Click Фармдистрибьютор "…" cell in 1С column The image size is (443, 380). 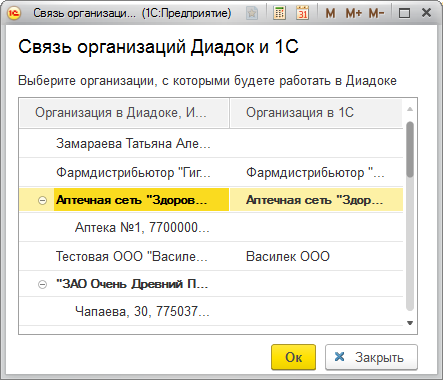(315, 173)
